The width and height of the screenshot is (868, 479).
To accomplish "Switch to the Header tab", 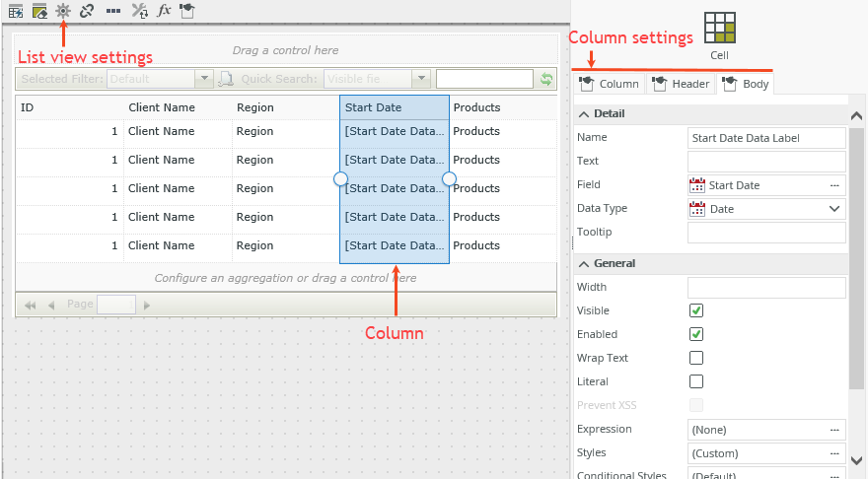I will click(682, 84).
